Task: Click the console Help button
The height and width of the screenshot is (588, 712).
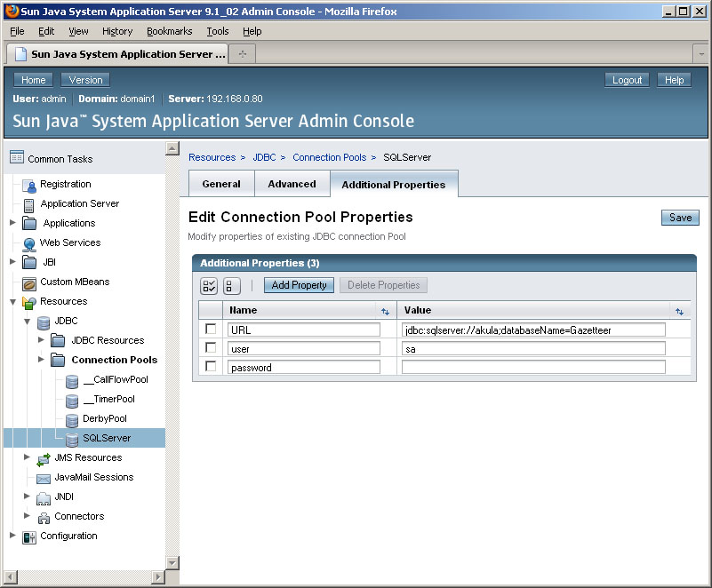Action: (675, 80)
